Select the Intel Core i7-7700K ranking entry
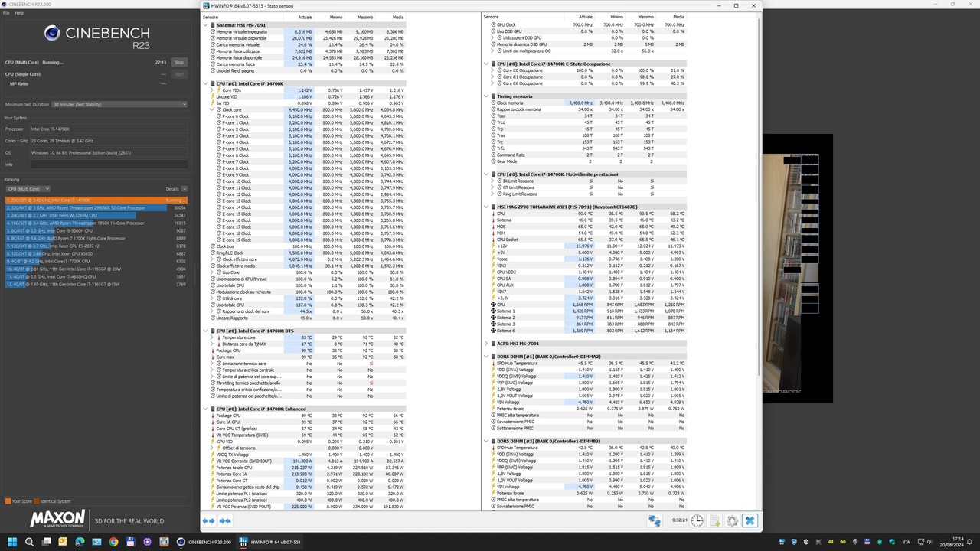980x551 pixels. pos(96,261)
